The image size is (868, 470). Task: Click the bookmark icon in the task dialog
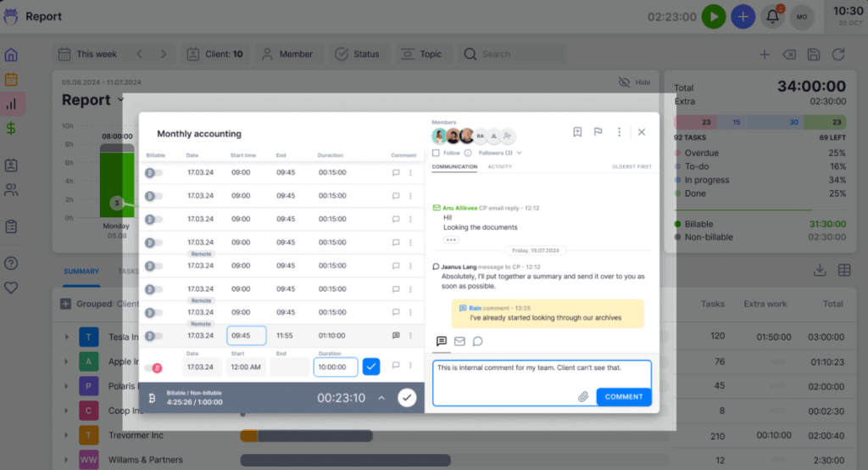(x=577, y=132)
